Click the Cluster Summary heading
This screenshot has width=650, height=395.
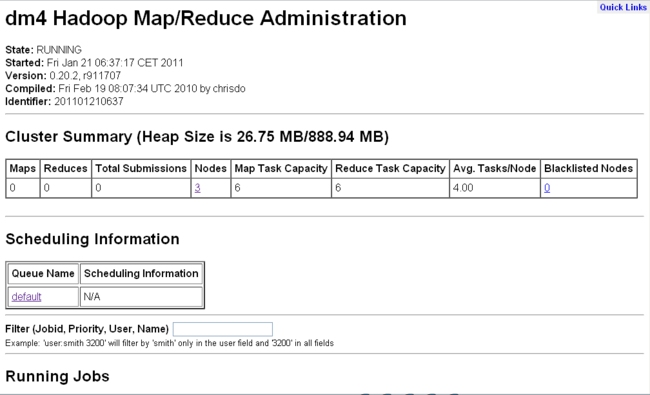[197, 136]
